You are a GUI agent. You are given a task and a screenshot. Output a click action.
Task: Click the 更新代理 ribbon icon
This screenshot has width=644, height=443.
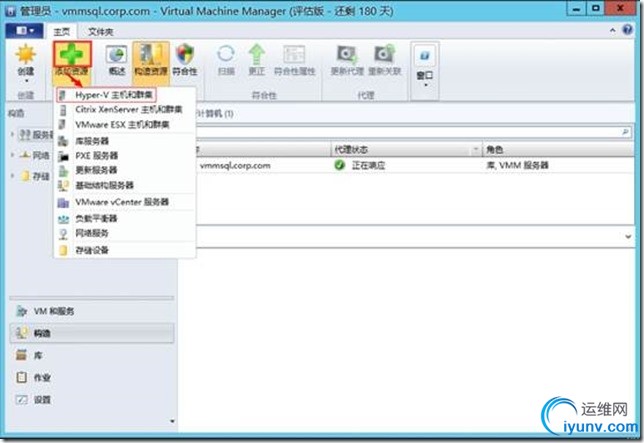[347, 60]
